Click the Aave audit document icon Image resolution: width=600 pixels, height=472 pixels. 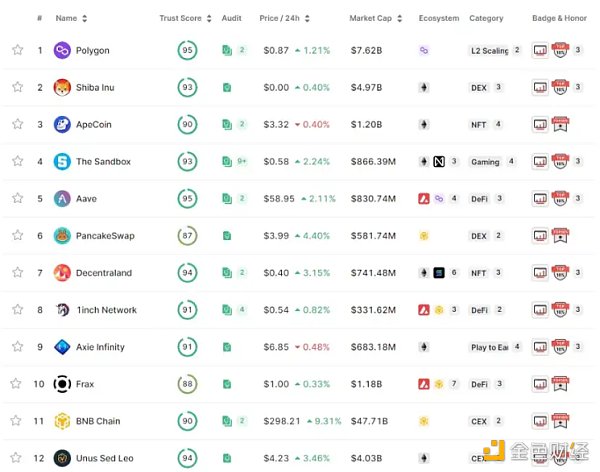(227, 198)
